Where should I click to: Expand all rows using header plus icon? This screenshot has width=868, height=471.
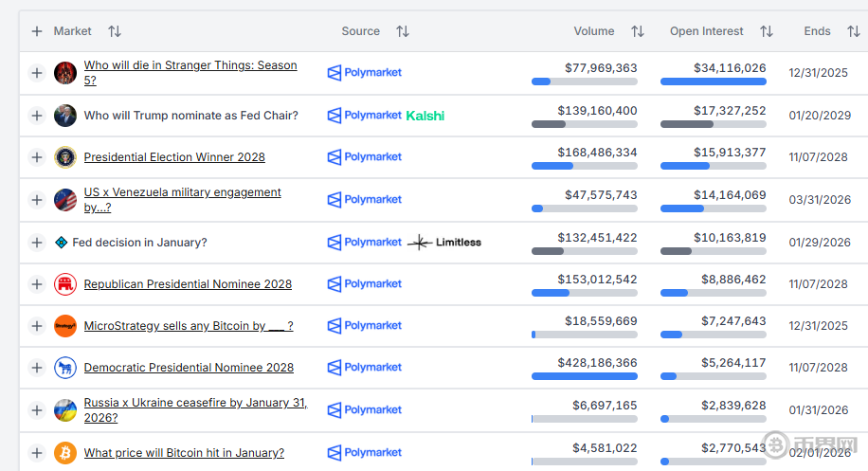(37, 31)
